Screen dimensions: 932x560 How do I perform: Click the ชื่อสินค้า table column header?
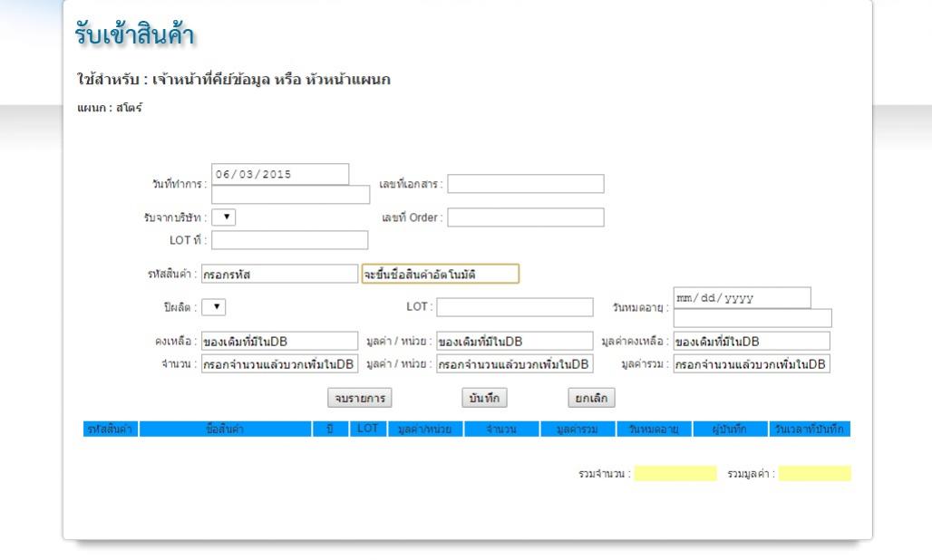coord(225,429)
